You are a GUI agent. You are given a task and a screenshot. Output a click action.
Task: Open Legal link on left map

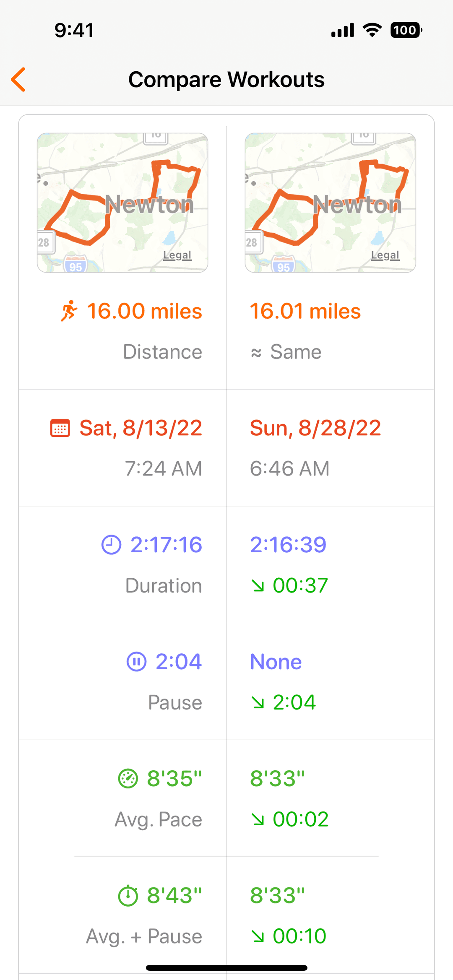tap(177, 255)
